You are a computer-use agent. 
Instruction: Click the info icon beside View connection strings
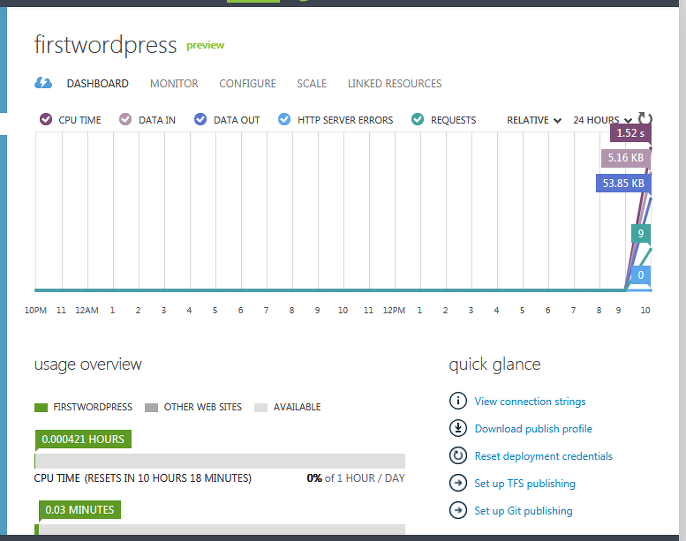(x=458, y=401)
